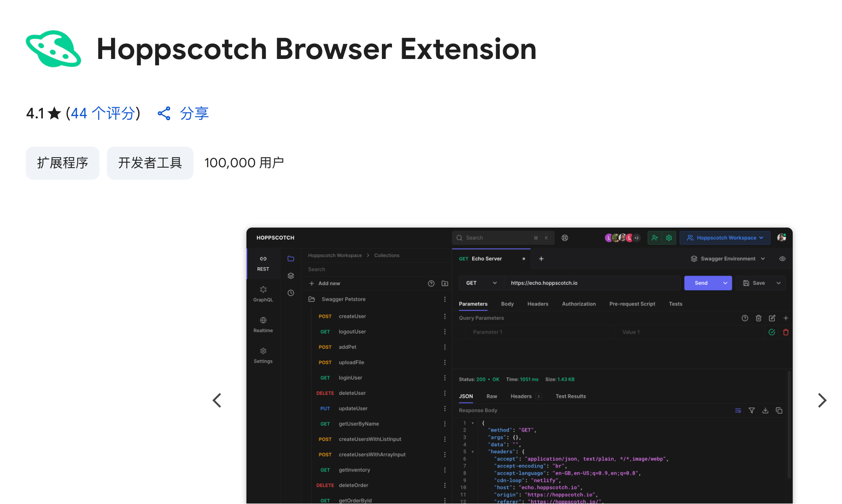Toggle the environment eye icon
842x504 pixels.
tap(782, 259)
